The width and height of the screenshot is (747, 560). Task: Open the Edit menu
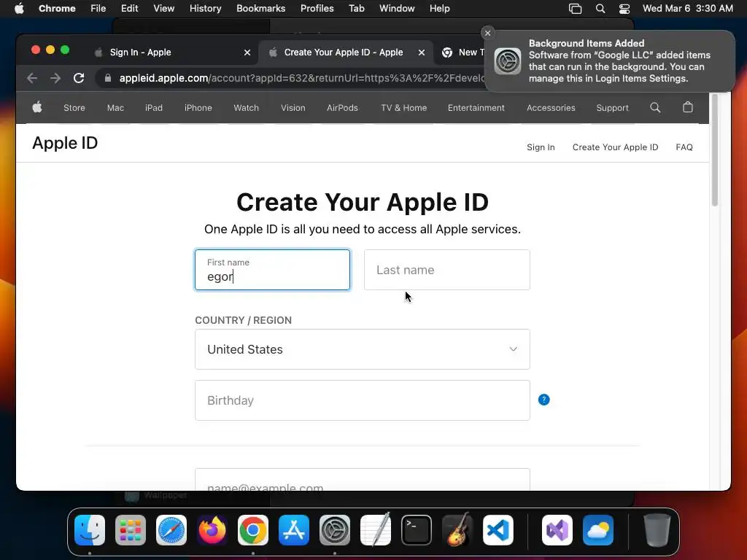pos(129,9)
